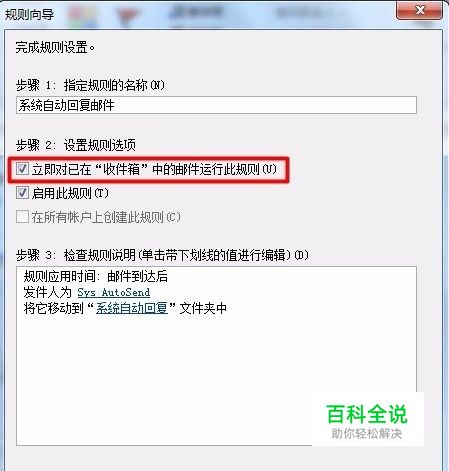Open the 系统自动回复 folder link
The width and height of the screenshot is (449, 471).
pos(132,308)
